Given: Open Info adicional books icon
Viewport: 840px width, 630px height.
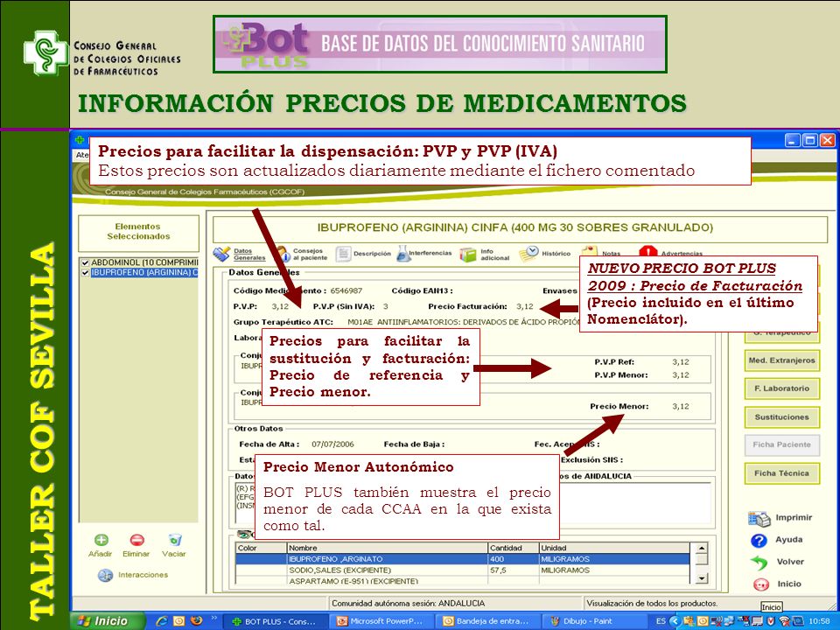Looking at the screenshot, I should 467,255.
